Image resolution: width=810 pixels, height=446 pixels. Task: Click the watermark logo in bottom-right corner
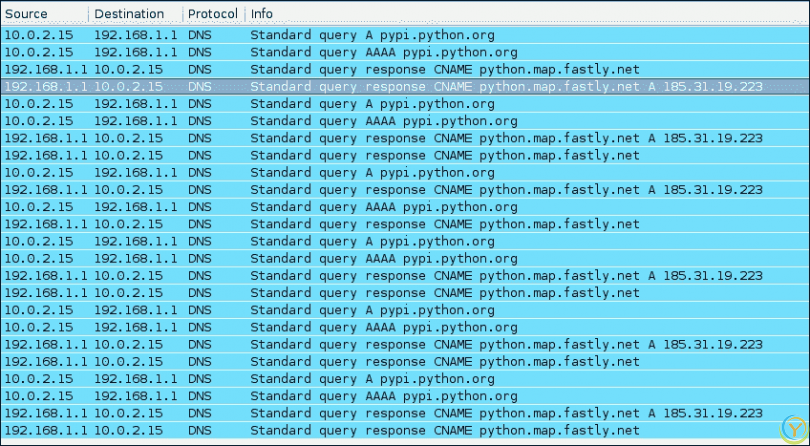coord(794,429)
